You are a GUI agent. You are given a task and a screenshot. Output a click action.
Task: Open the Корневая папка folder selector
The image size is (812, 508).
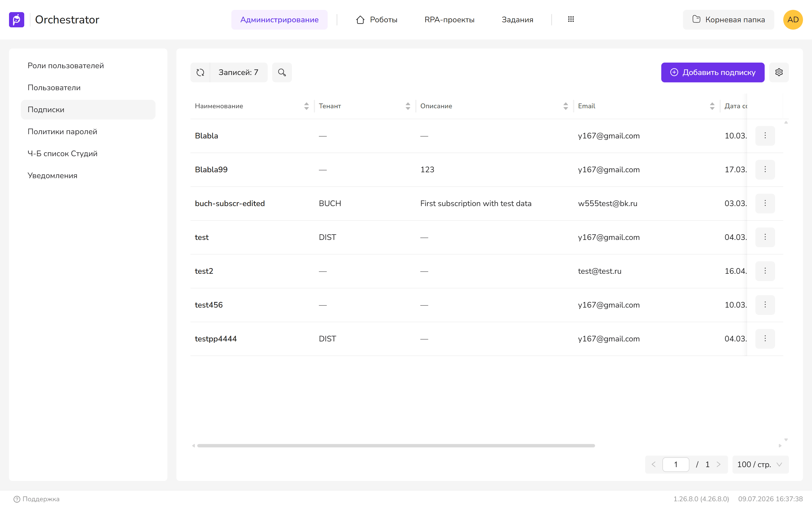pyautogui.click(x=728, y=19)
